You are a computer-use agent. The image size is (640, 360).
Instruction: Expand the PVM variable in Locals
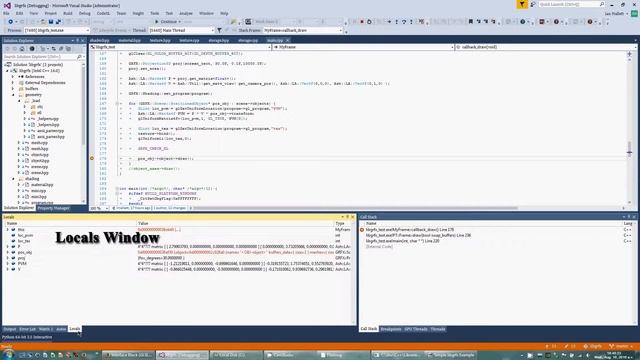[7, 264]
